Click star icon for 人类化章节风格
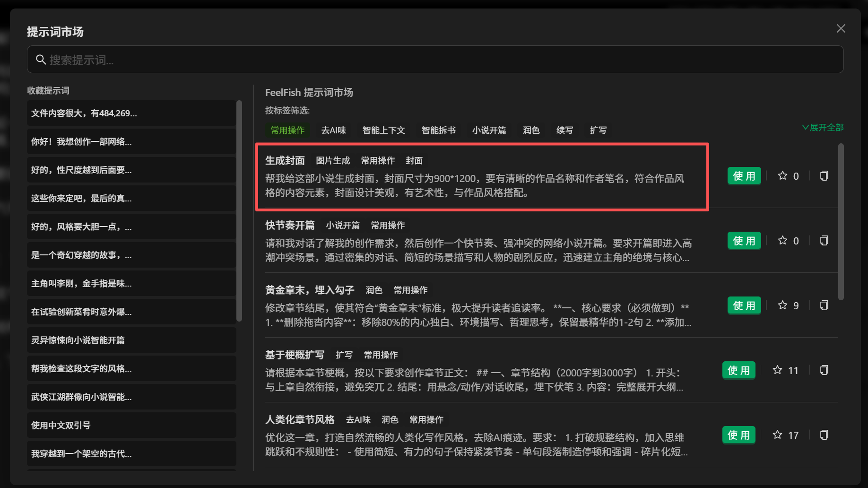Viewport: 868px width, 488px height. (x=778, y=435)
